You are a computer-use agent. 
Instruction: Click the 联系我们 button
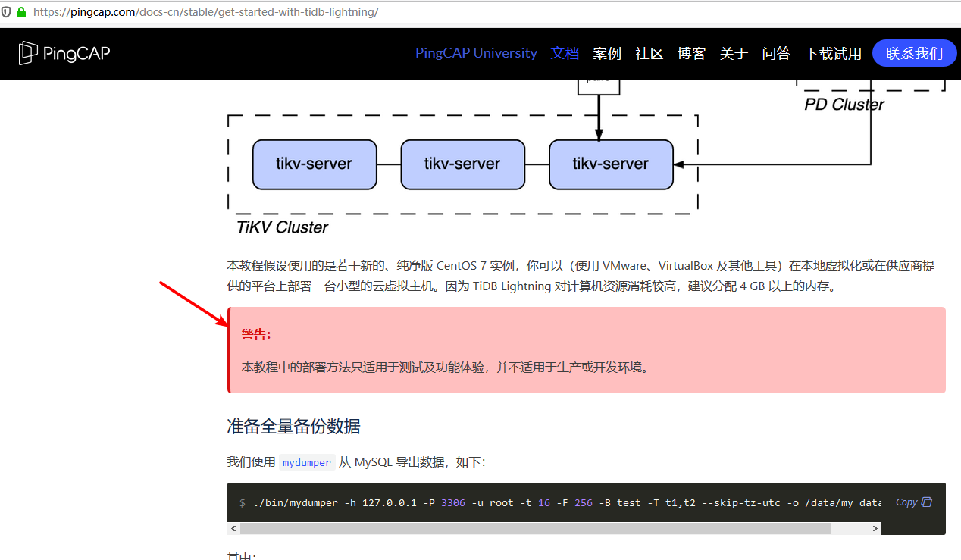tap(914, 53)
